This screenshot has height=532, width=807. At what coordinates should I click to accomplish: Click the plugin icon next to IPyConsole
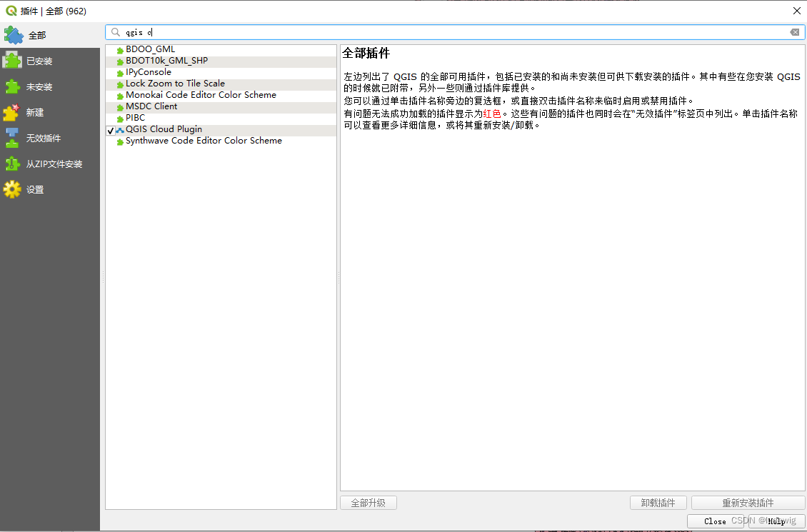120,73
